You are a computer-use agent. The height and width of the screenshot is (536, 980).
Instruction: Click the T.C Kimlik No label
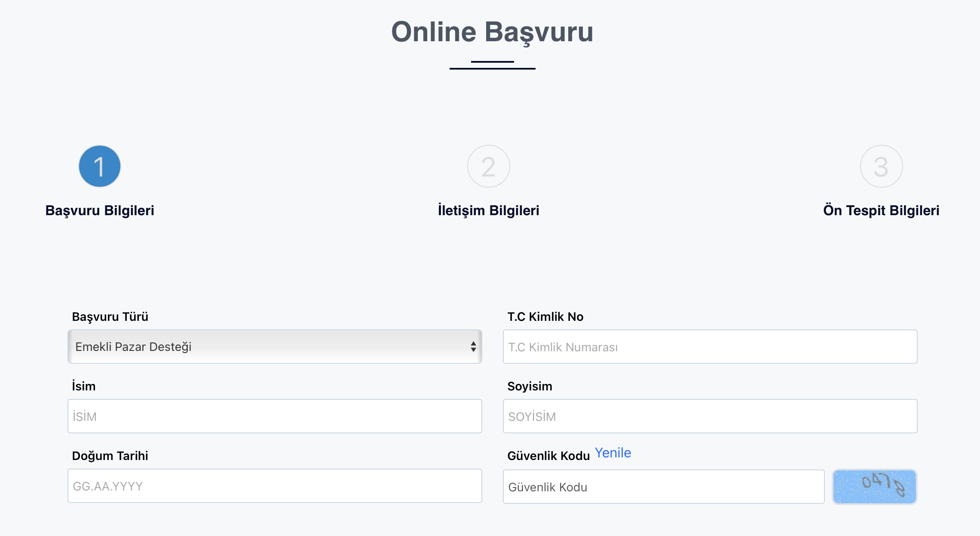[x=545, y=317]
